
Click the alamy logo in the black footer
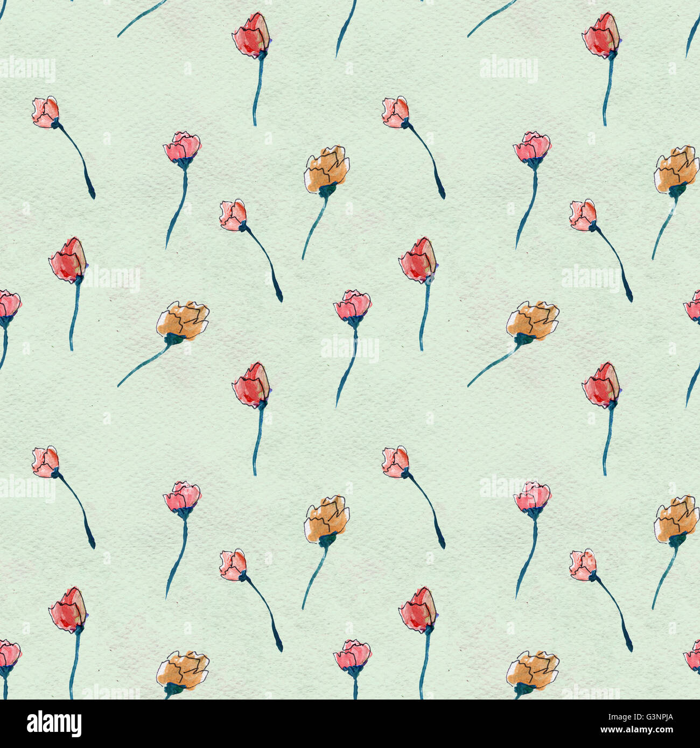point(54,723)
